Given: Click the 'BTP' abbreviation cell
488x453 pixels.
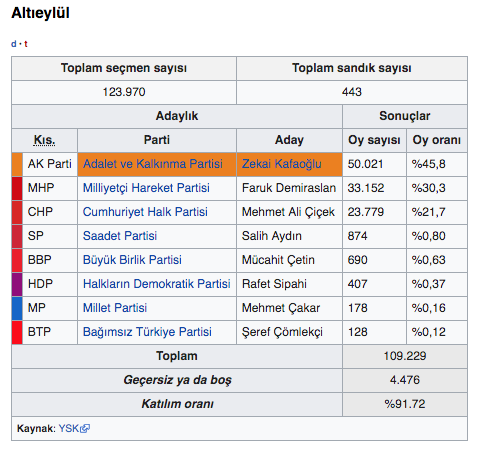Looking at the screenshot, I should coord(50,332).
